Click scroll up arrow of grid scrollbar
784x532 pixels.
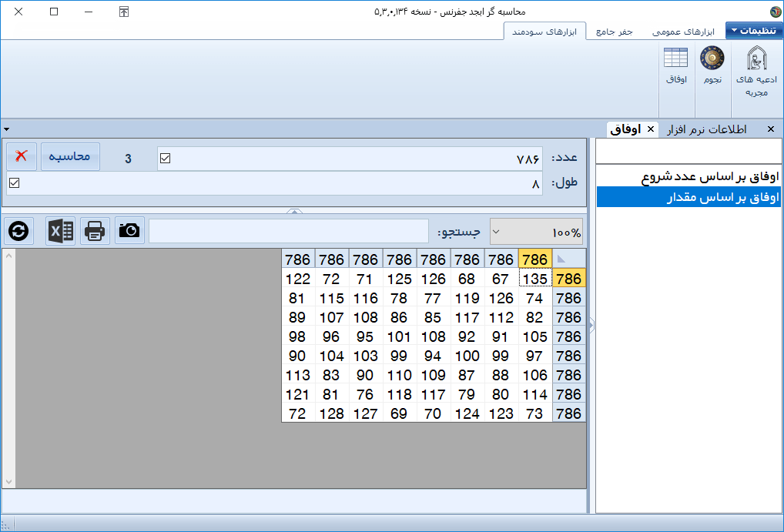(x=8, y=256)
